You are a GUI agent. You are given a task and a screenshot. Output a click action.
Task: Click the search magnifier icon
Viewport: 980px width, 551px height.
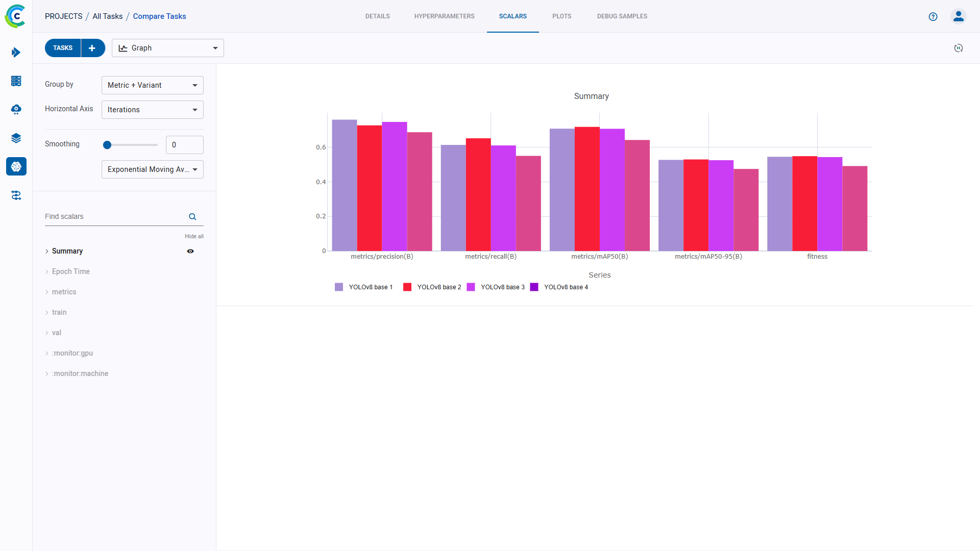(192, 217)
